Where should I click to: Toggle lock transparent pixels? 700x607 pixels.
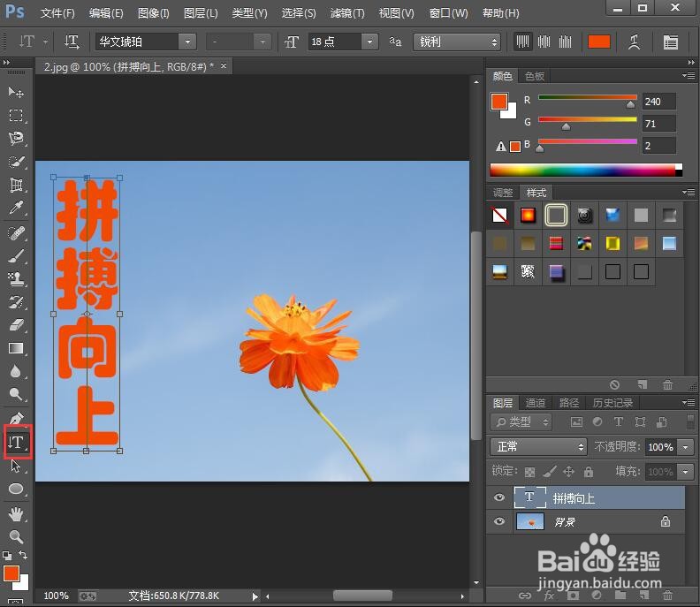[x=529, y=472]
